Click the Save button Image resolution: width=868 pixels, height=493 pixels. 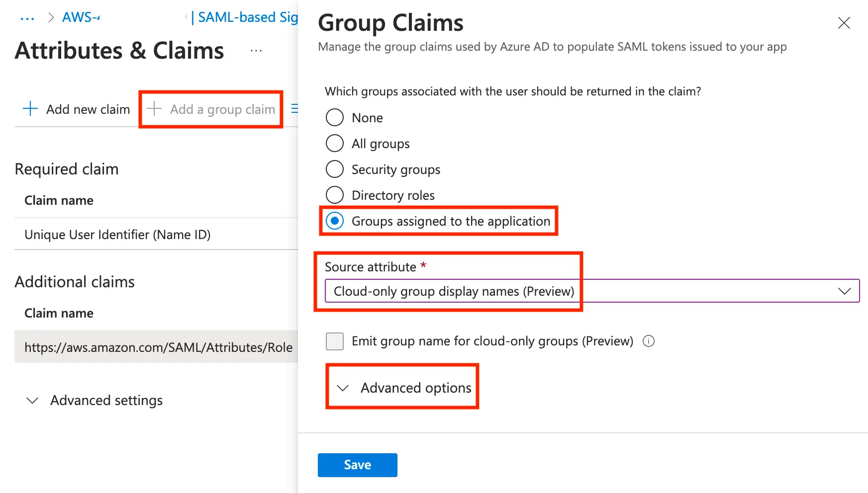click(x=357, y=465)
